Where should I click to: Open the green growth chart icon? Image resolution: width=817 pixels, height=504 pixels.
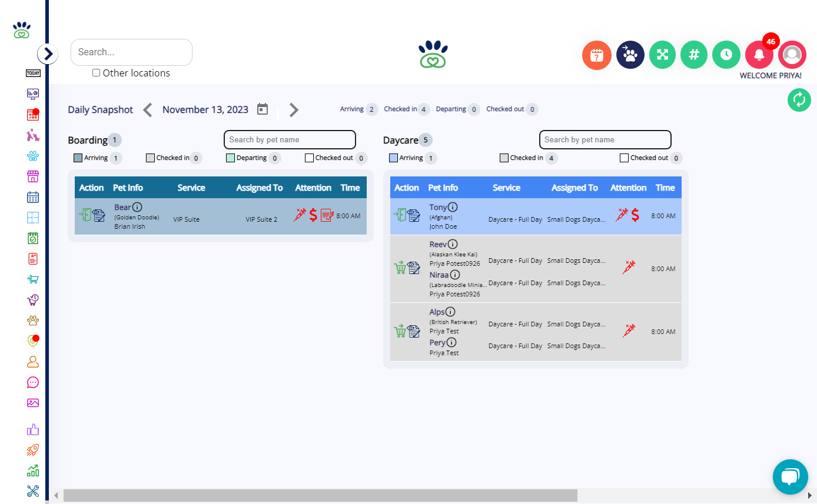(x=33, y=470)
